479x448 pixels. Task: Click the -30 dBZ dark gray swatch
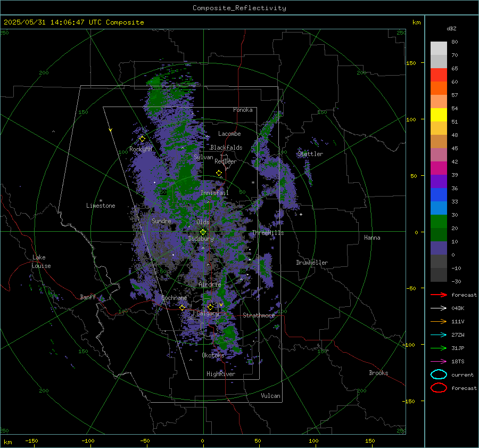point(439,275)
